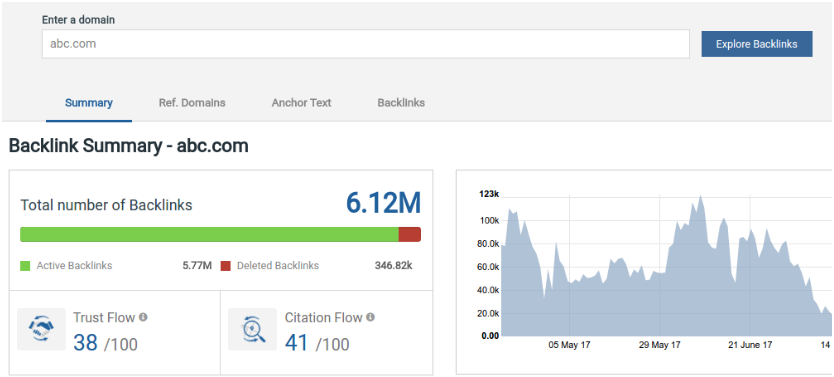The height and width of the screenshot is (377, 834).
Task: Click the Citation Flow magnifier icon
Action: [253, 329]
